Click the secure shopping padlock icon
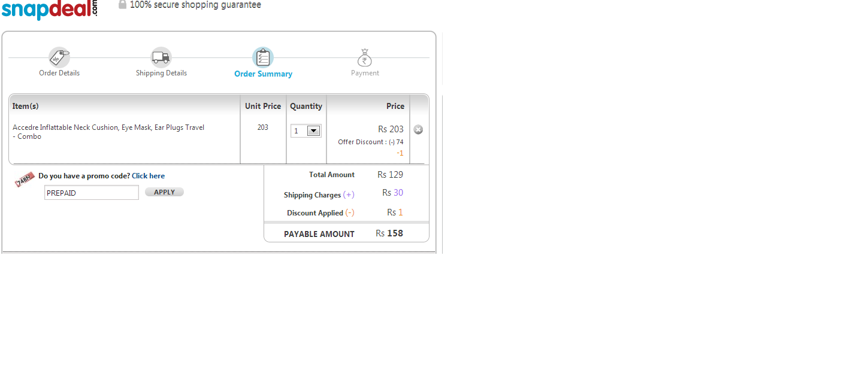 click(122, 4)
